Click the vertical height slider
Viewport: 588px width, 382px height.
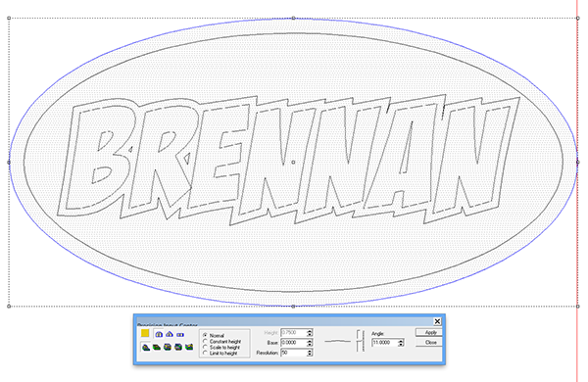click(x=361, y=341)
